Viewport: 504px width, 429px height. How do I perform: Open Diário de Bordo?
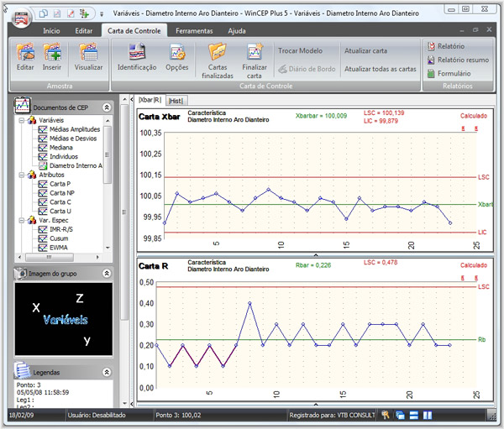pos(307,69)
